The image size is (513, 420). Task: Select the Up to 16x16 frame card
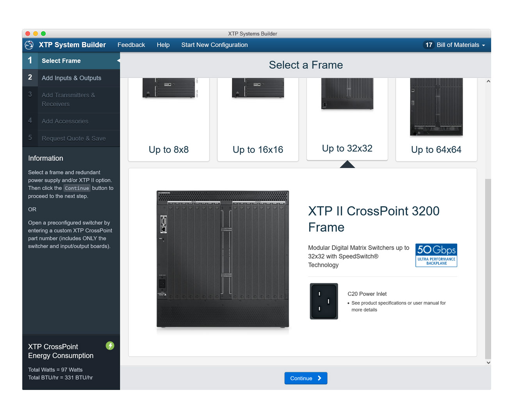tap(258, 119)
